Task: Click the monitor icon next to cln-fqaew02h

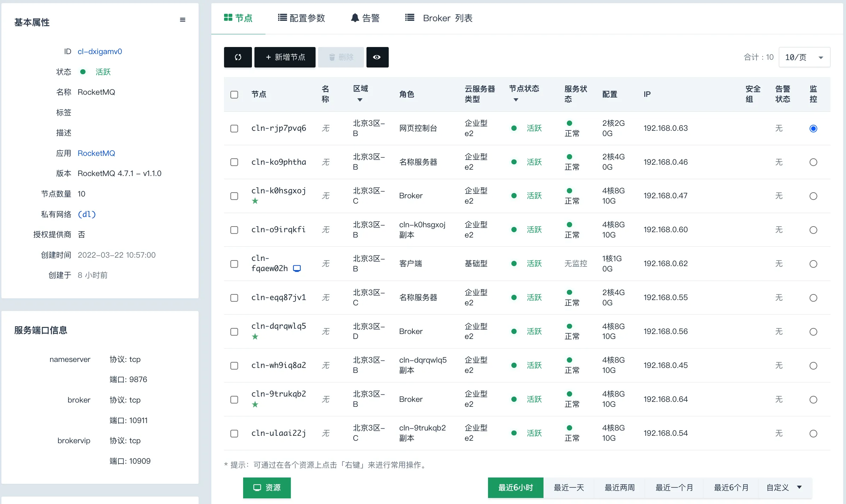Action: tap(297, 269)
